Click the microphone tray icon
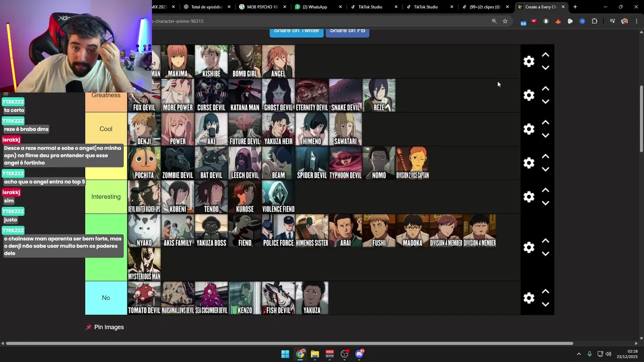Viewport: 644px width, 362px height. (x=589, y=354)
